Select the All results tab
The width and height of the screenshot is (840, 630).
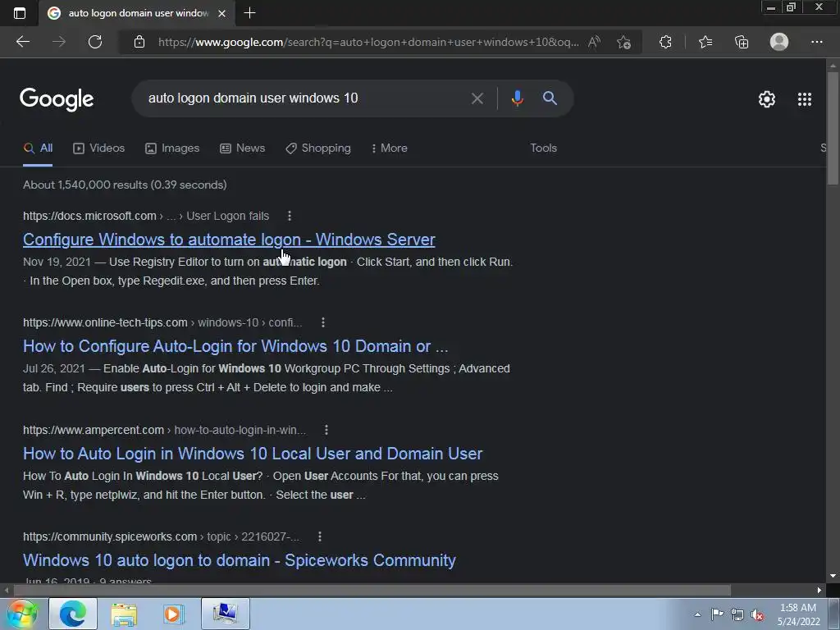click(x=38, y=148)
